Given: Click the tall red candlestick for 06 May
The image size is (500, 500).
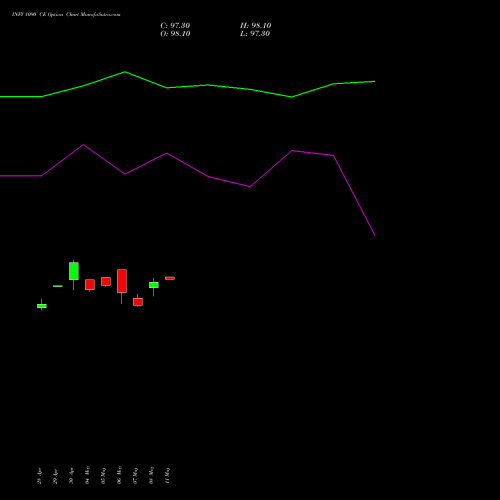Looking at the screenshot, I should click(x=122, y=281).
